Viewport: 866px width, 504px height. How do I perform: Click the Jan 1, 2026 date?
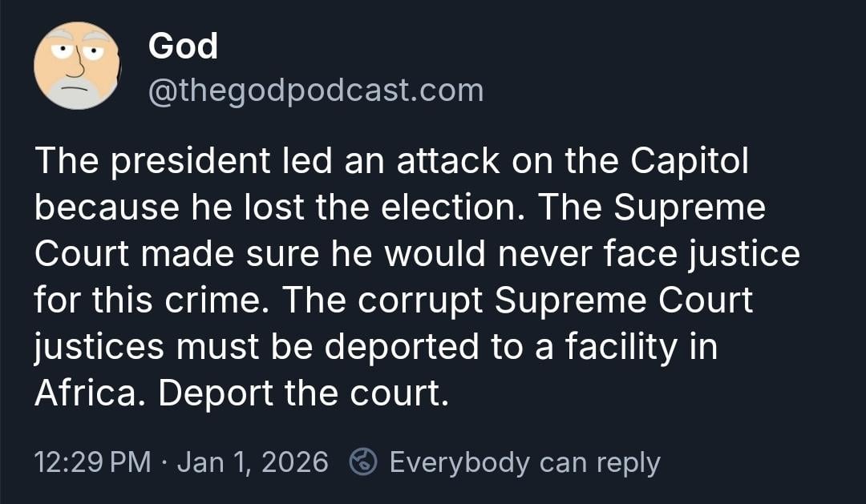pos(253,462)
